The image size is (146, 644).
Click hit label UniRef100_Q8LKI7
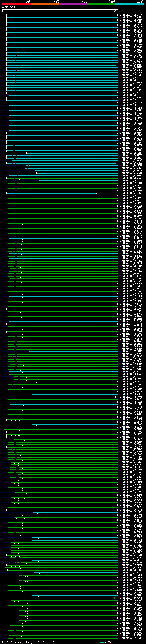(131, 95)
